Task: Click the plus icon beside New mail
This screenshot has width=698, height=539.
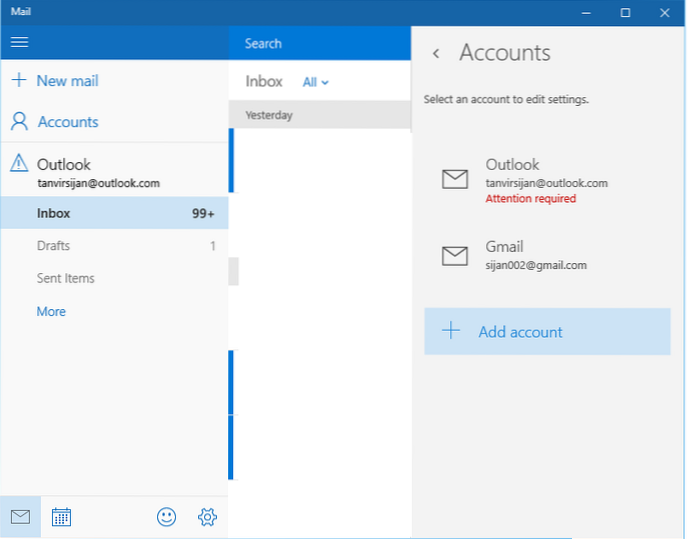Action: [x=18, y=81]
